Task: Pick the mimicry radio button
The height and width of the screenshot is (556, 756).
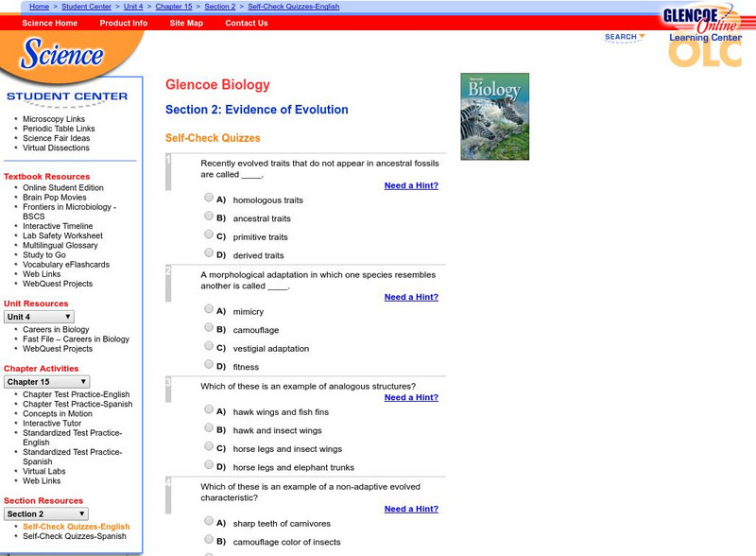Action: tap(209, 308)
